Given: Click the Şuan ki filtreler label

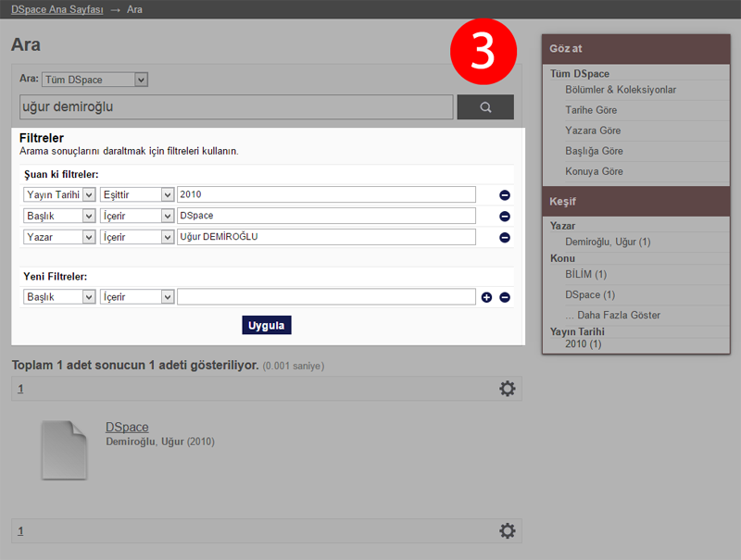Looking at the screenshot, I should pos(61,174).
